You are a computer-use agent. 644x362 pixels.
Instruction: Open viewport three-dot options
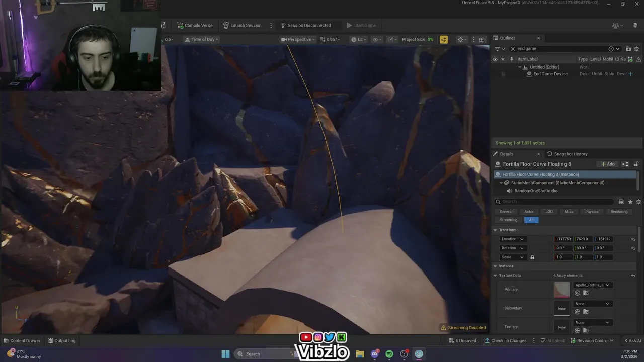click(x=473, y=39)
